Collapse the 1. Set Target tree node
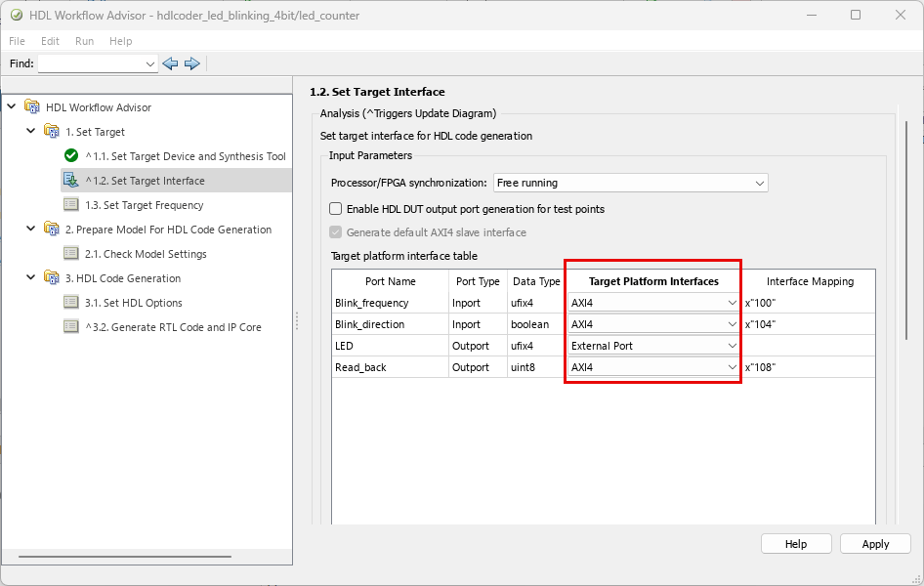 point(30,132)
